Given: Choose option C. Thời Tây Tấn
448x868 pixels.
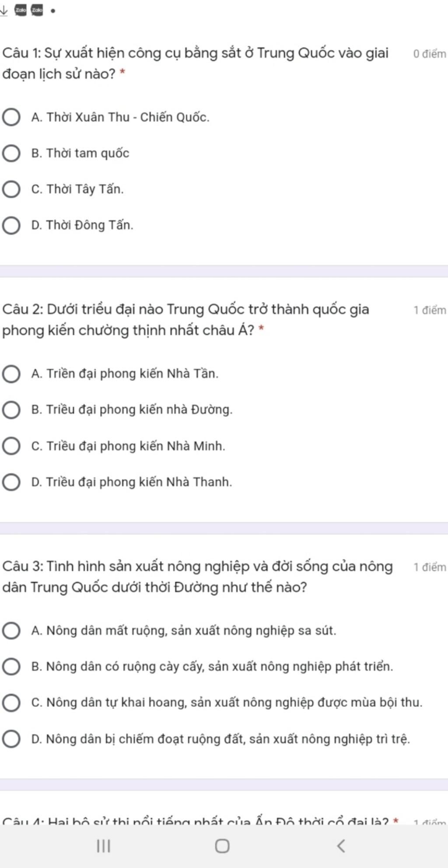Looking at the screenshot, I should (63, 189).
